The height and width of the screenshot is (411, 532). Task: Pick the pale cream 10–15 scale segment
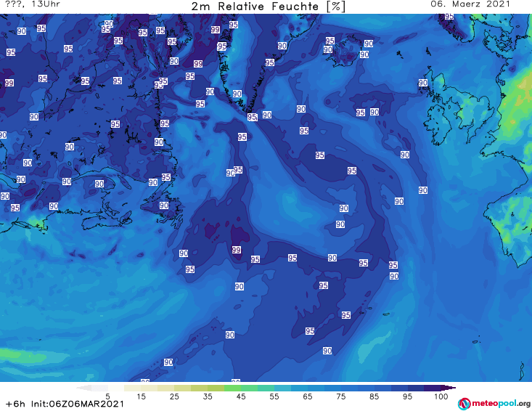(133, 388)
